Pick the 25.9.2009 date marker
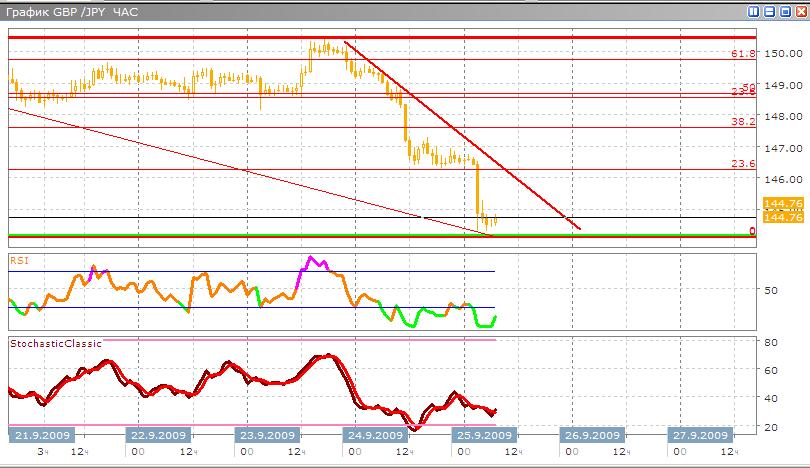This screenshot has height=468, width=810. [x=485, y=435]
